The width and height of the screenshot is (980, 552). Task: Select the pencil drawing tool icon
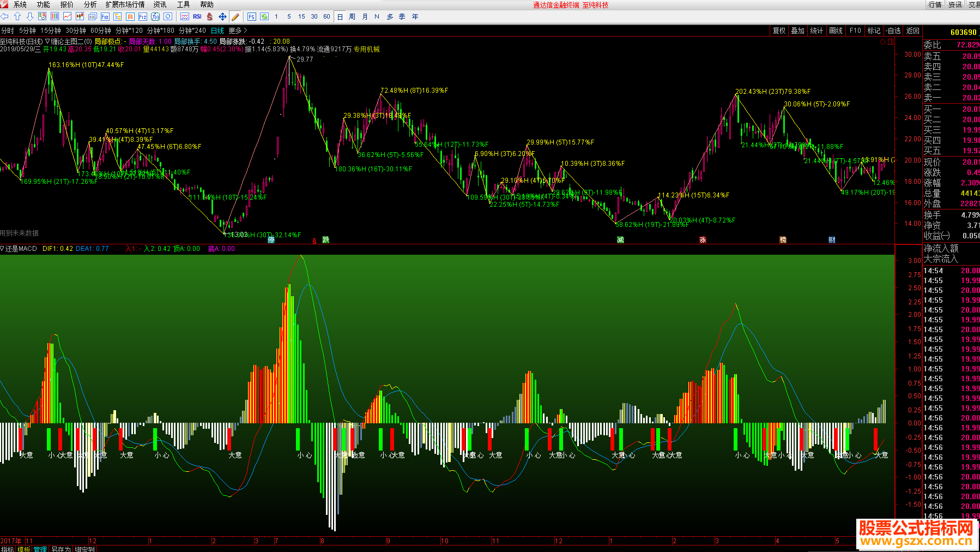coord(235,16)
